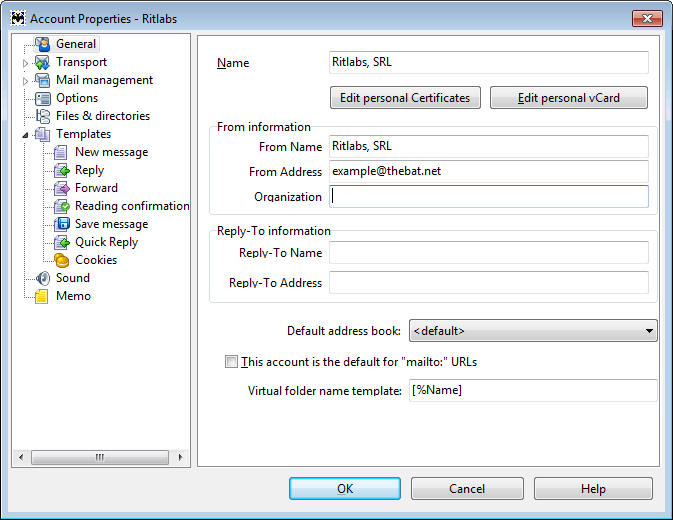Select Forward template entry
Screen dimensions: 673x520
click(x=96, y=188)
